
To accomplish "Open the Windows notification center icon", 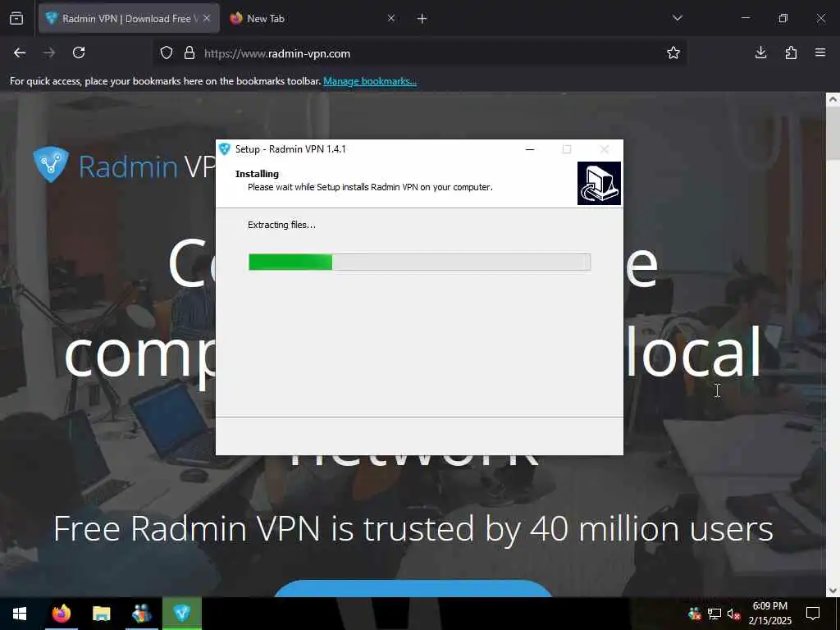I will click(x=813, y=614).
